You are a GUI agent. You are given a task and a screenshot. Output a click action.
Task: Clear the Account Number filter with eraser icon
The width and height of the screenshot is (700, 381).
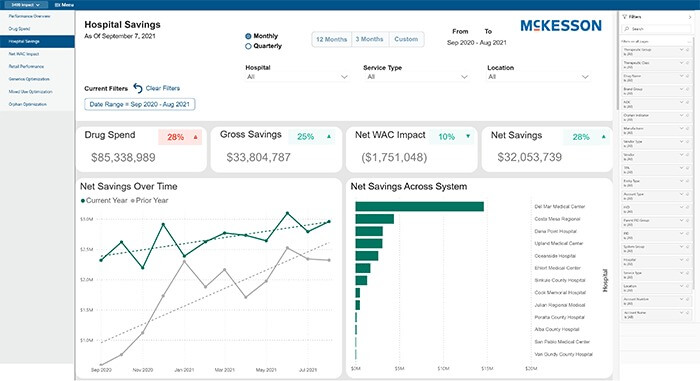688,299
